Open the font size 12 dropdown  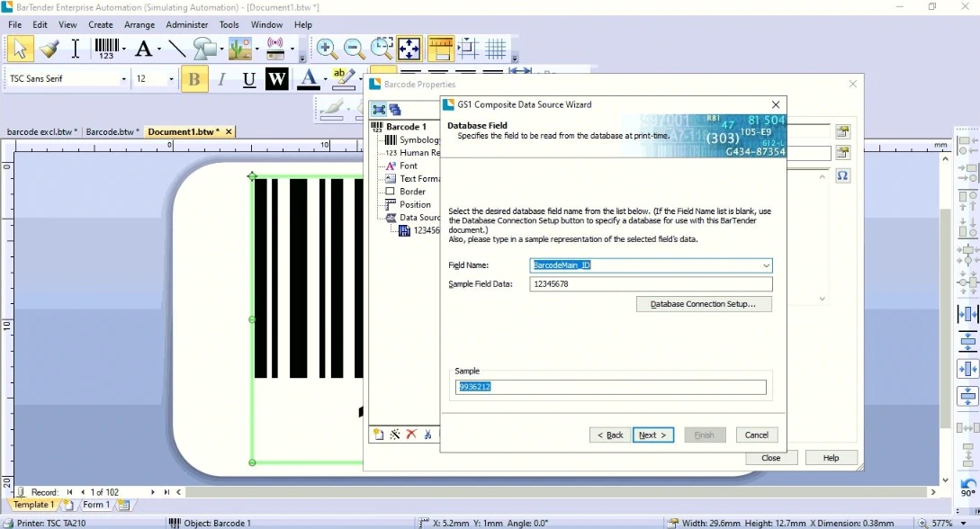coord(171,78)
